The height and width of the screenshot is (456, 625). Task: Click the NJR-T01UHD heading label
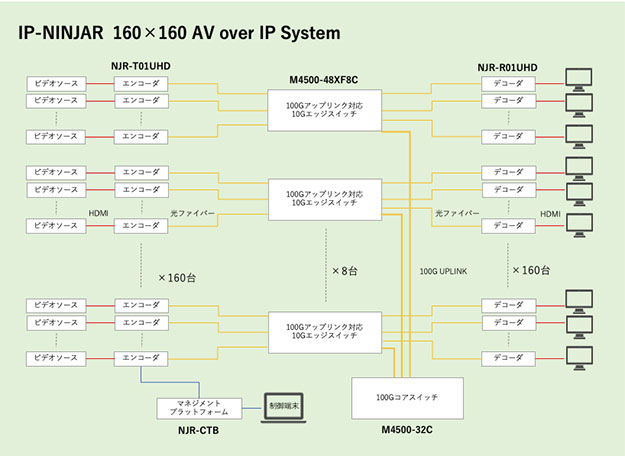point(141,66)
